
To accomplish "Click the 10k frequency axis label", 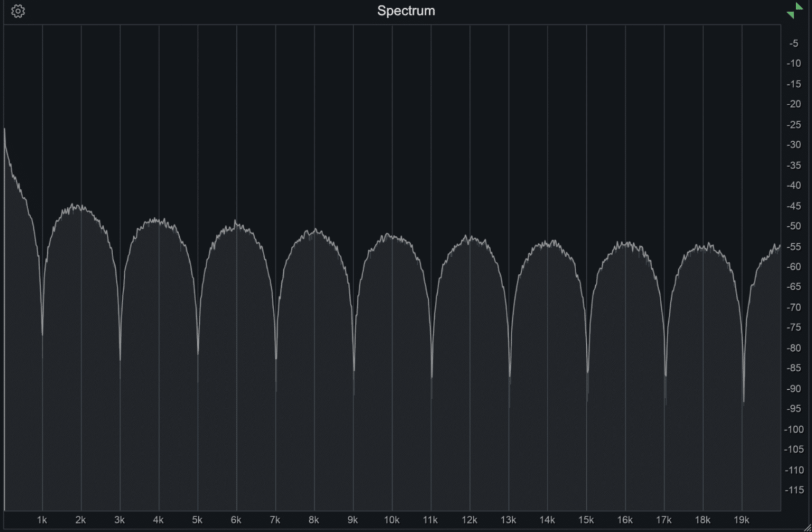I will coord(392,520).
